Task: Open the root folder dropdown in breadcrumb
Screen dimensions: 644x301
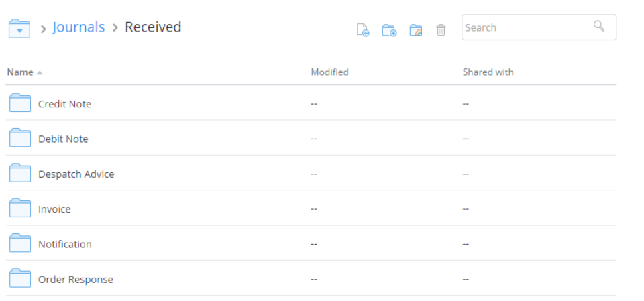Action: (19, 29)
